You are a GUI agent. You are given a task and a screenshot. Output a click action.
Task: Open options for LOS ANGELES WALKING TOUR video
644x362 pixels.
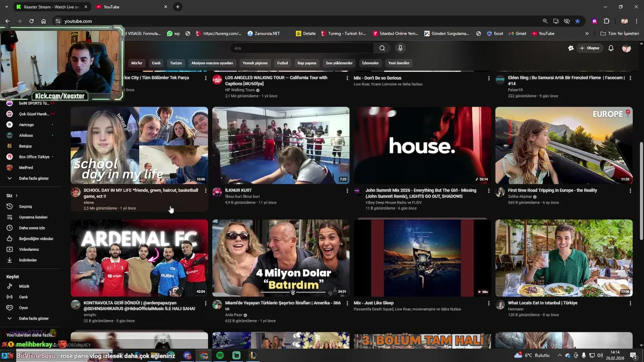coord(347,78)
